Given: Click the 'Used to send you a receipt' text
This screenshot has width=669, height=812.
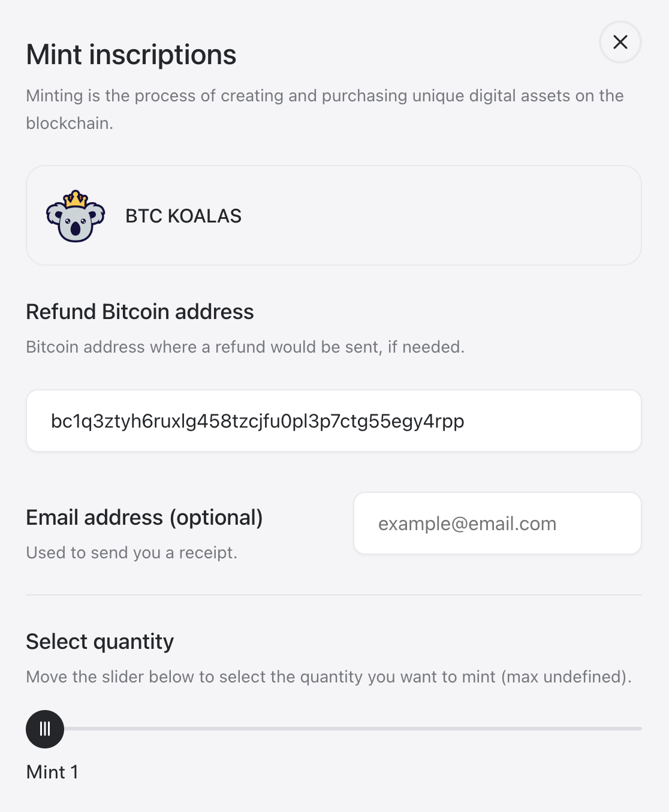Looking at the screenshot, I should 132,552.
